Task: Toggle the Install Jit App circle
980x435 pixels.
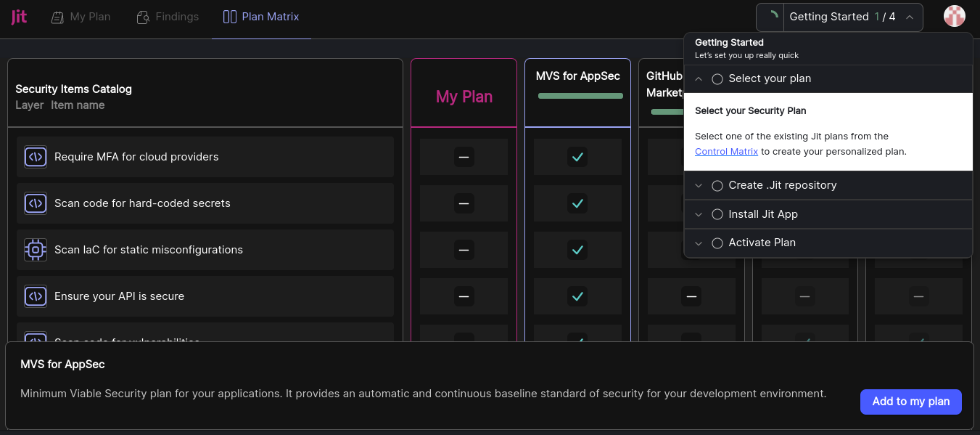Action: [x=717, y=214]
